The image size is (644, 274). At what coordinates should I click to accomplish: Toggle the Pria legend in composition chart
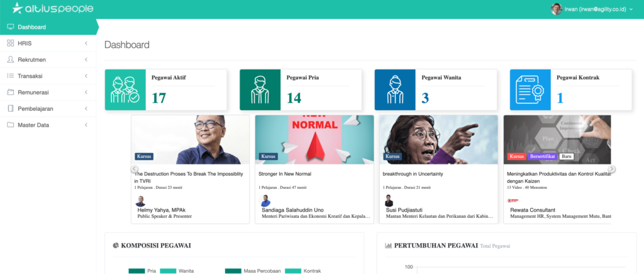point(142,271)
